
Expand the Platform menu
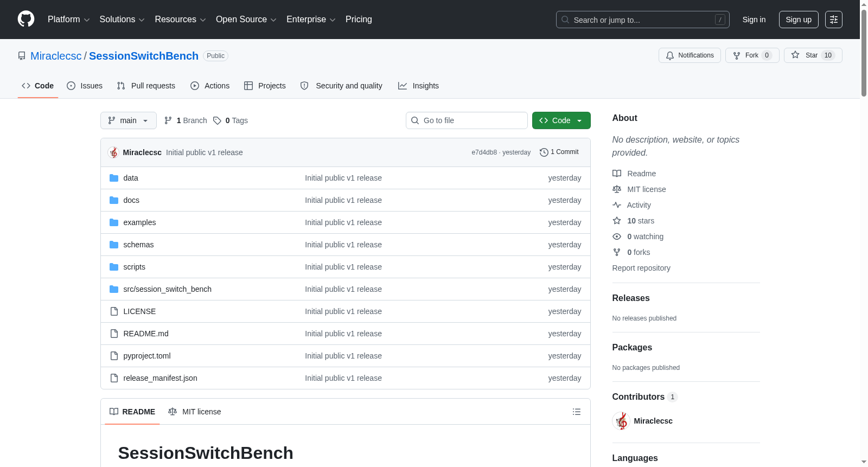click(69, 20)
